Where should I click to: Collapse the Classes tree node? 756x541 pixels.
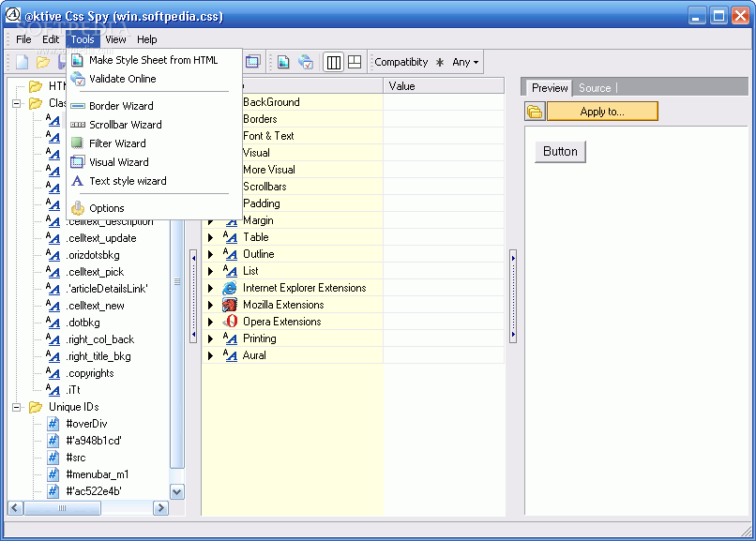pyautogui.click(x=16, y=103)
